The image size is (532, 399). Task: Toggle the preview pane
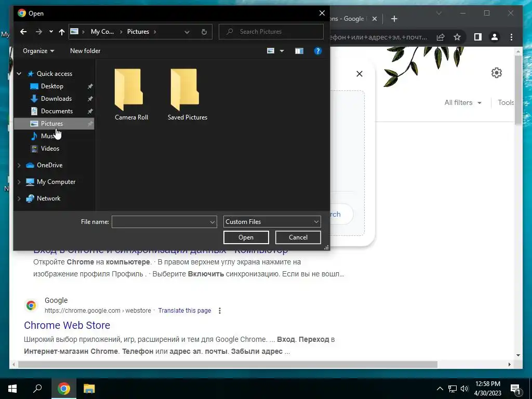coord(299,51)
